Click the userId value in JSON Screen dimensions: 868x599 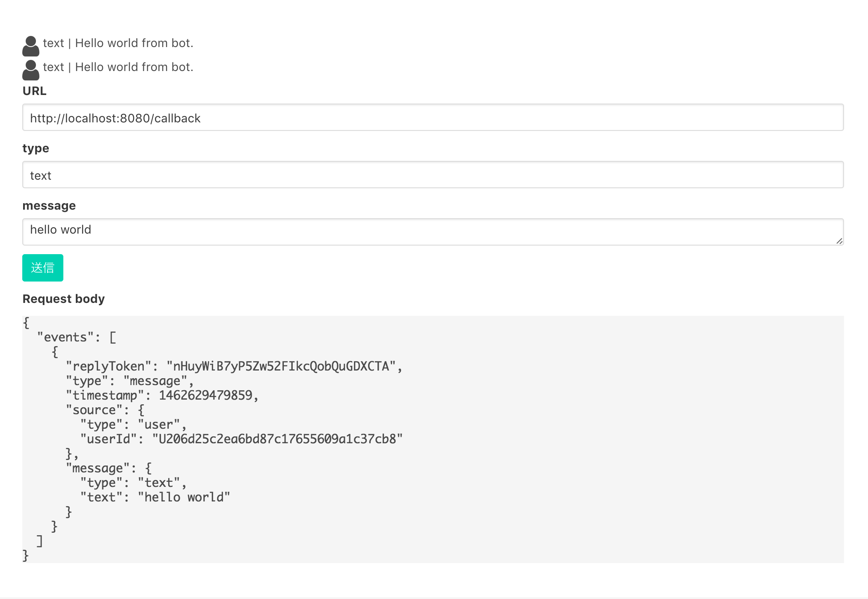pos(277,439)
